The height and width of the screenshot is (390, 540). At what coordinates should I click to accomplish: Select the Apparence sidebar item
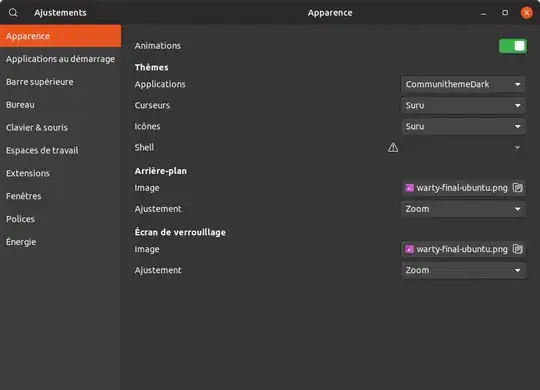[61, 36]
